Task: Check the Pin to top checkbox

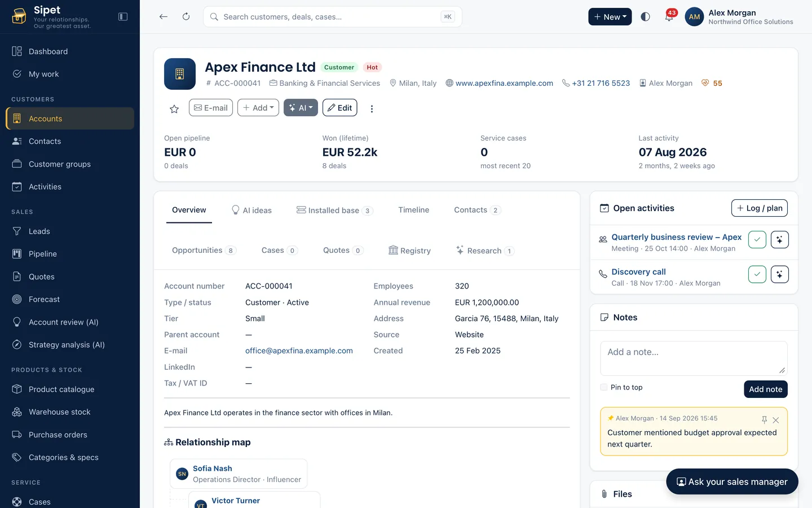Action: tap(604, 387)
